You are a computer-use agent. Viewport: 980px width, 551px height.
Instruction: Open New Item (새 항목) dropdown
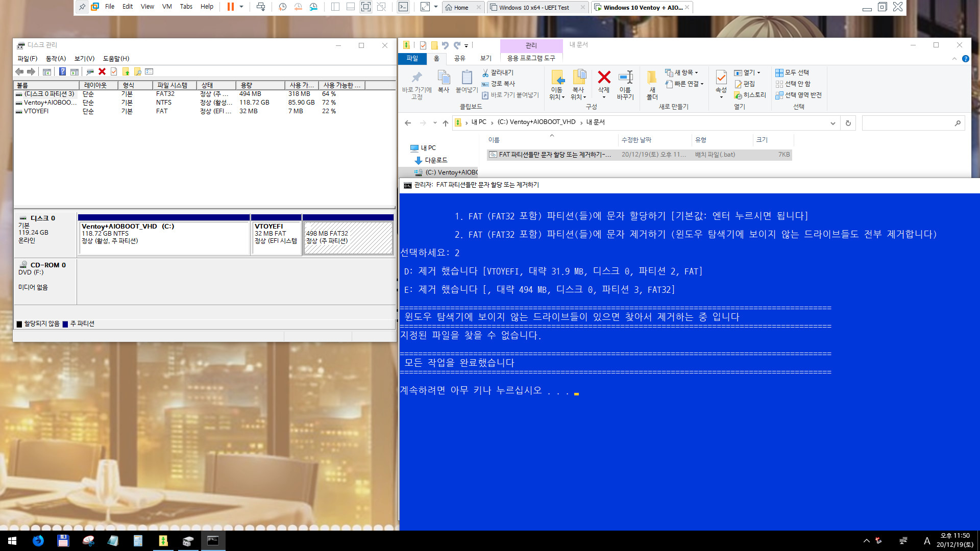(x=681, y=72)
